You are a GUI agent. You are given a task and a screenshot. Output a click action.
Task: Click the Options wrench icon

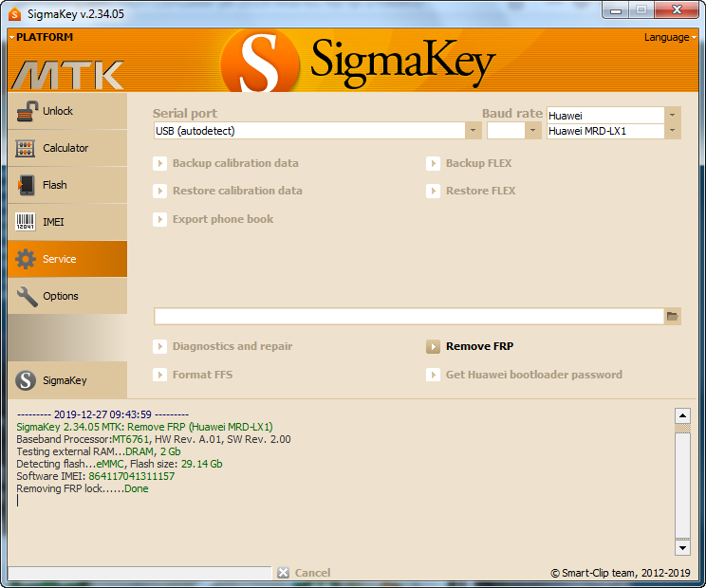(27, 297)
